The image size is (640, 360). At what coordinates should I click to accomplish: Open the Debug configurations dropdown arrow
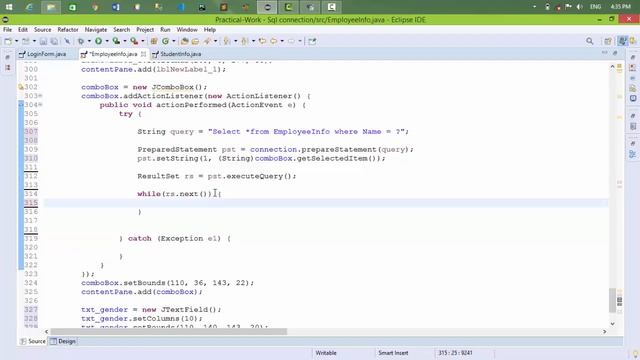pos(89,41)
